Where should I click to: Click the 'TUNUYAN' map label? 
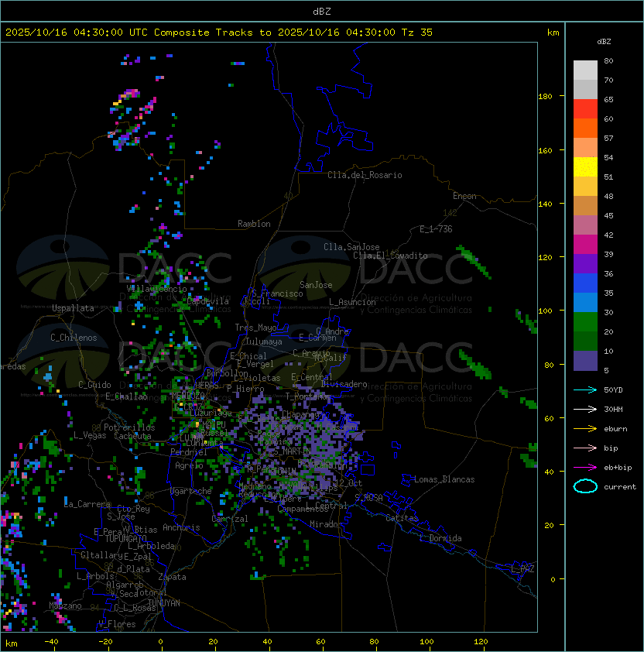[x=164, y=603]
